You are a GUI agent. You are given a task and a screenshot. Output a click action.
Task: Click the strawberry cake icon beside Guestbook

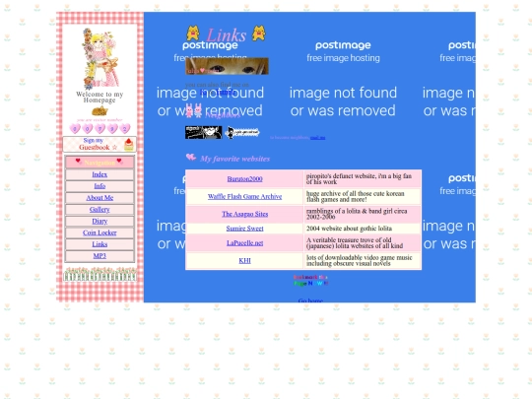129,145
